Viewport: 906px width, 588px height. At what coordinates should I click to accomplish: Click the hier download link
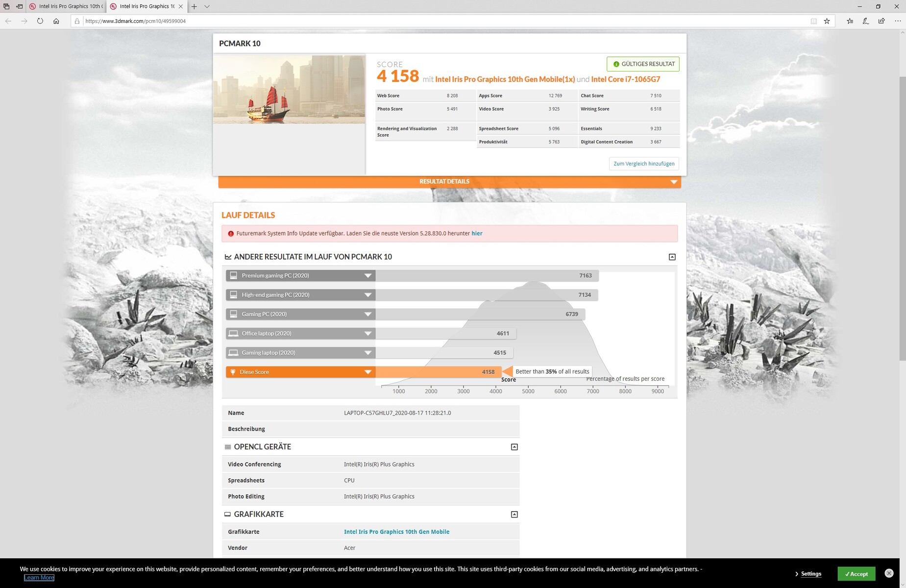(x=477, y=233)
